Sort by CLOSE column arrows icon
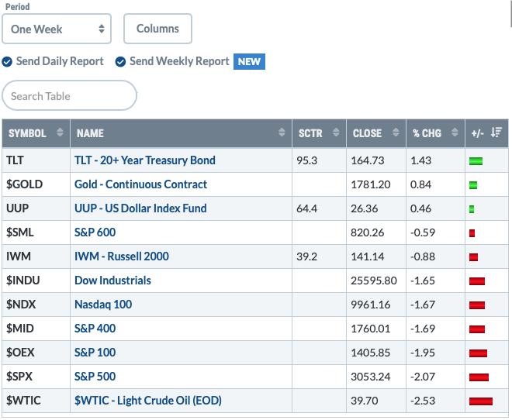 click(396, 133)
